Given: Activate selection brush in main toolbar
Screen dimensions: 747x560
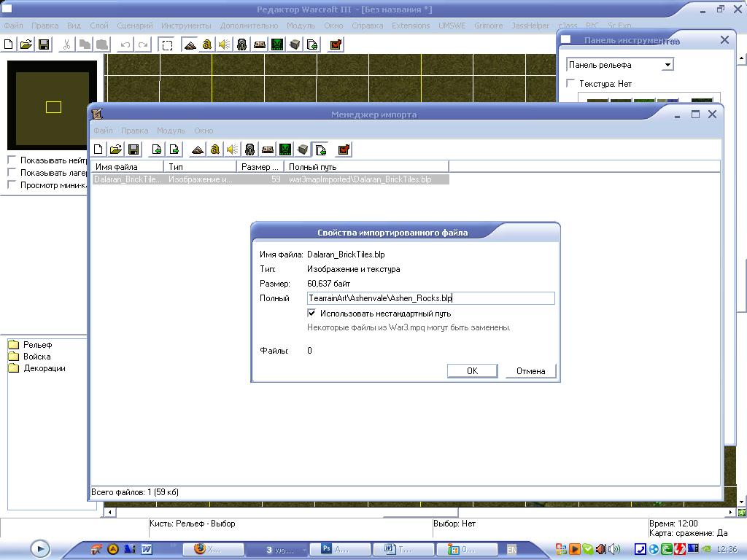Looking at the screenshot, I should 167,45.
